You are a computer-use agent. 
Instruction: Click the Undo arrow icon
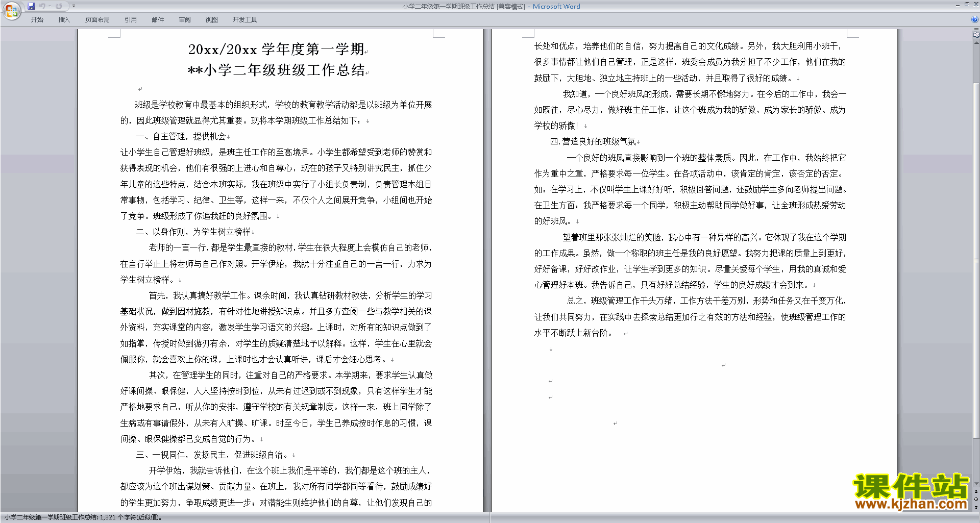click(42, 6)
